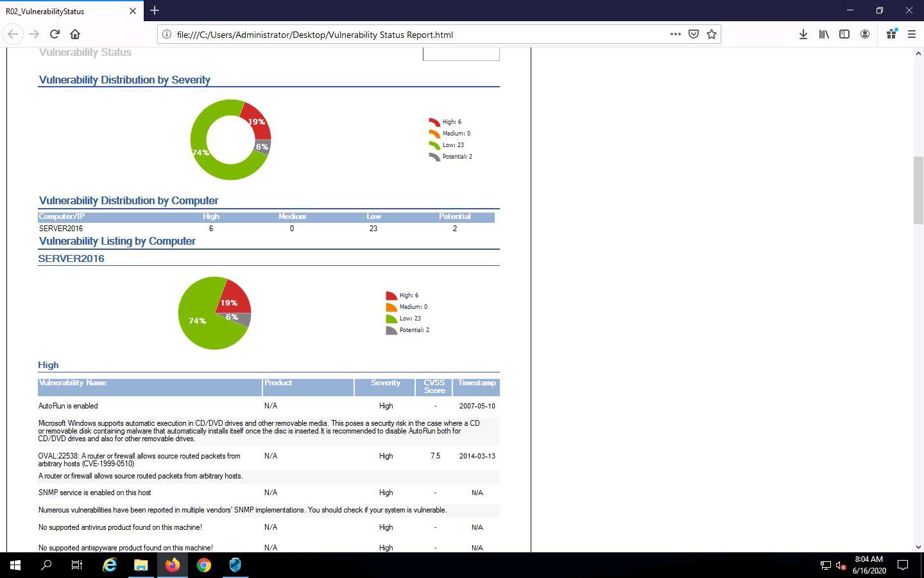The image size is (924, 578).
Task: Click green Low swatch in donut legend
Action: [434, 145]
